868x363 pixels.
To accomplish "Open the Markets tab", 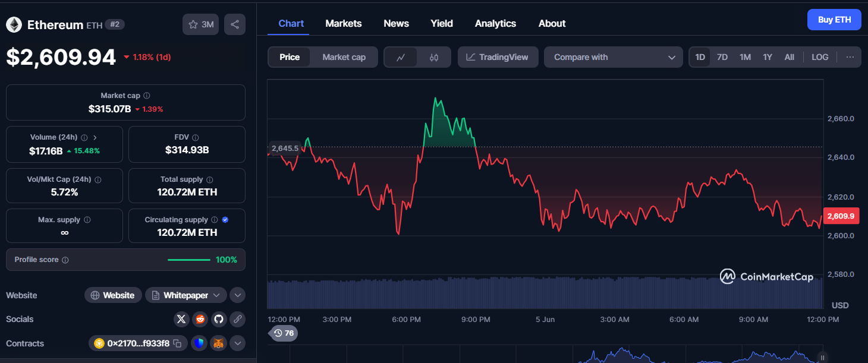I will [344, 23].
